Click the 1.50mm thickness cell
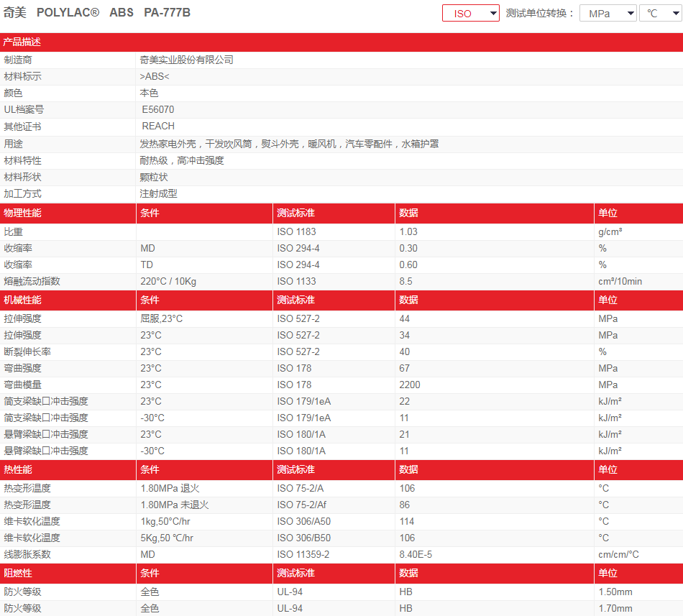Viewport: 683px width, 616px height. click(615, 592)
